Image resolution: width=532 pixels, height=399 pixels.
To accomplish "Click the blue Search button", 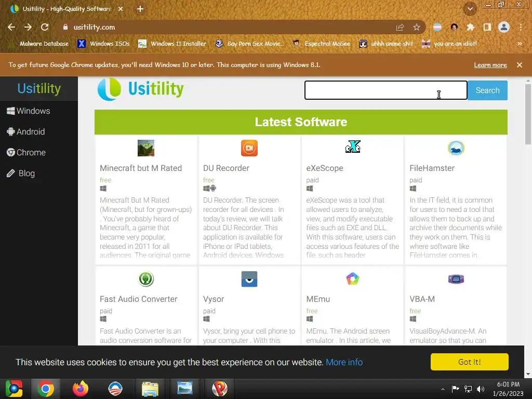I will [x=487, y=90].
